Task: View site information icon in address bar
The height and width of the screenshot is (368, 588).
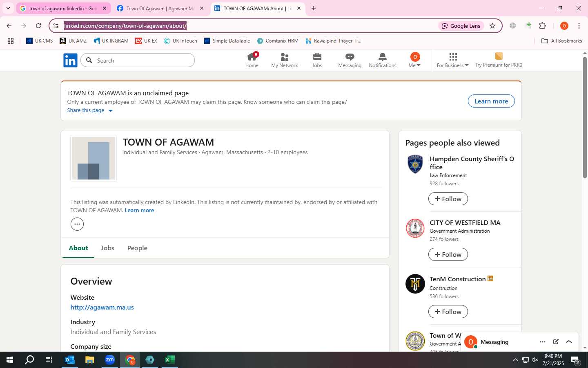Action: [x=56, y=26]
